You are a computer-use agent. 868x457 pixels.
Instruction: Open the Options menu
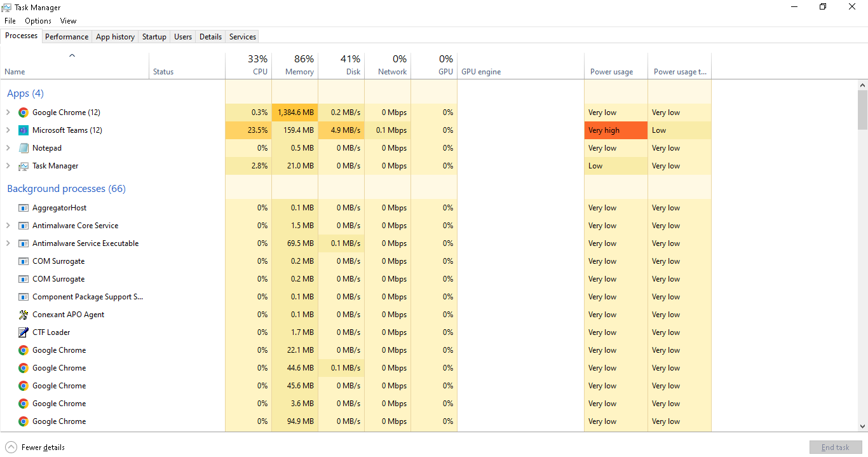tap(38, 21)
